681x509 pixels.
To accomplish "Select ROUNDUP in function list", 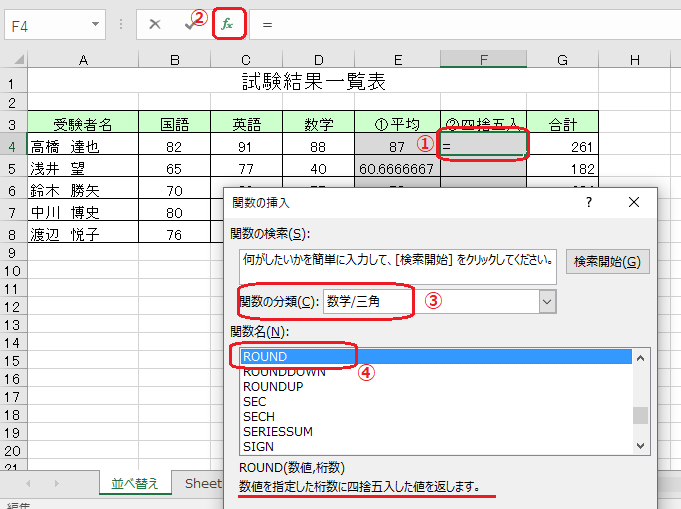I will pos(436,386).
